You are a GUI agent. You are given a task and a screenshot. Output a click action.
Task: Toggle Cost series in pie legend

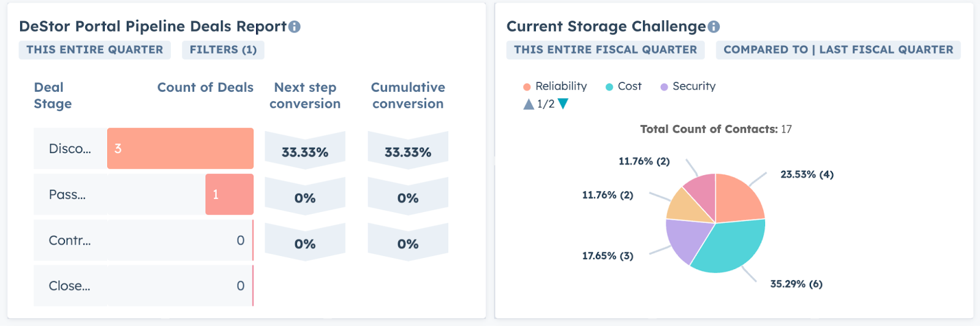tap(624, 86)
